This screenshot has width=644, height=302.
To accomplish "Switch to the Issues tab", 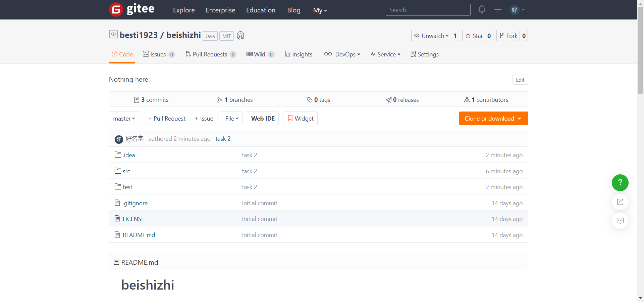I will tap(159, 54).
